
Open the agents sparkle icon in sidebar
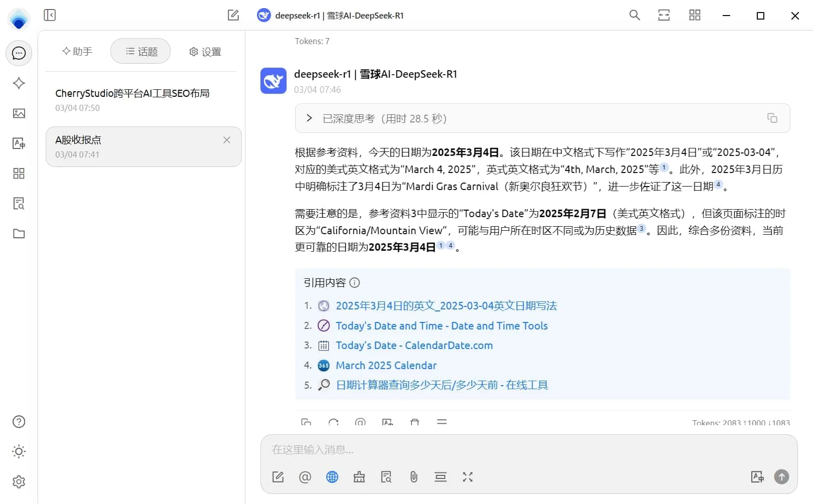click(19, 83)
